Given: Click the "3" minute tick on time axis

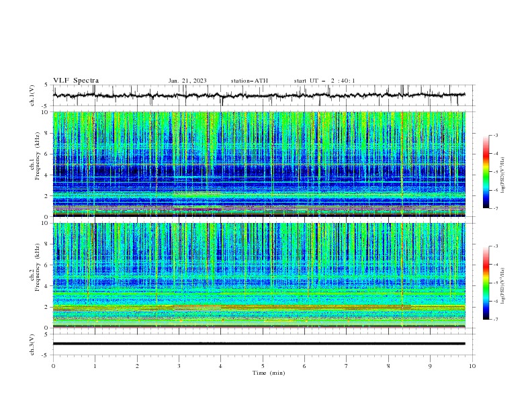Looking at the screenshot, I should coord(179,366).
